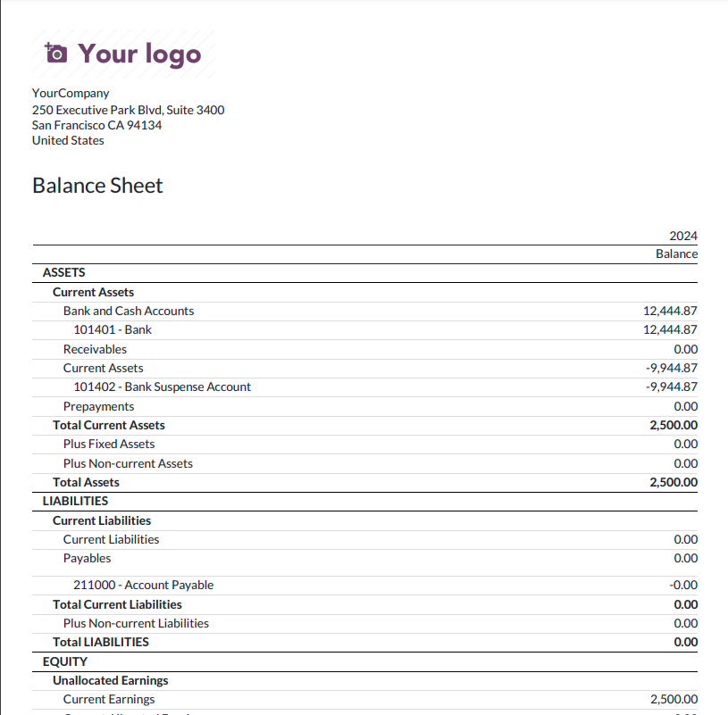Viewport: 728px width, 715px height.
Task: Click the ASSETS section heading
Action: coord(63,273)
